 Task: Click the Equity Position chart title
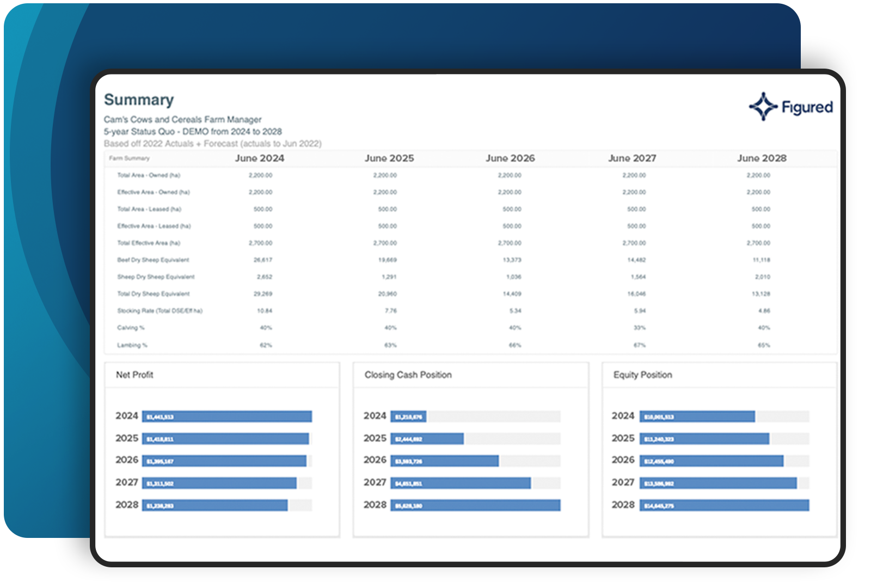coord(643,375)
